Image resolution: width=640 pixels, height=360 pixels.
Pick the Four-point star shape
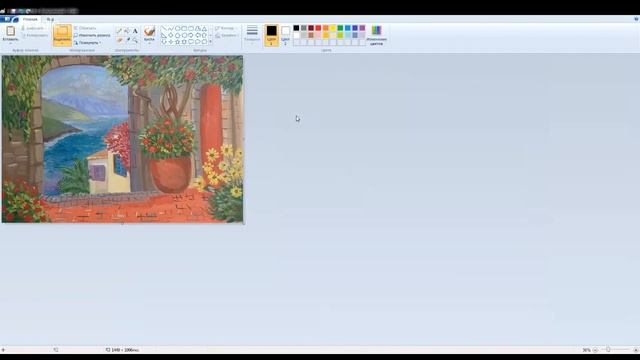click(x=171, y=42)
